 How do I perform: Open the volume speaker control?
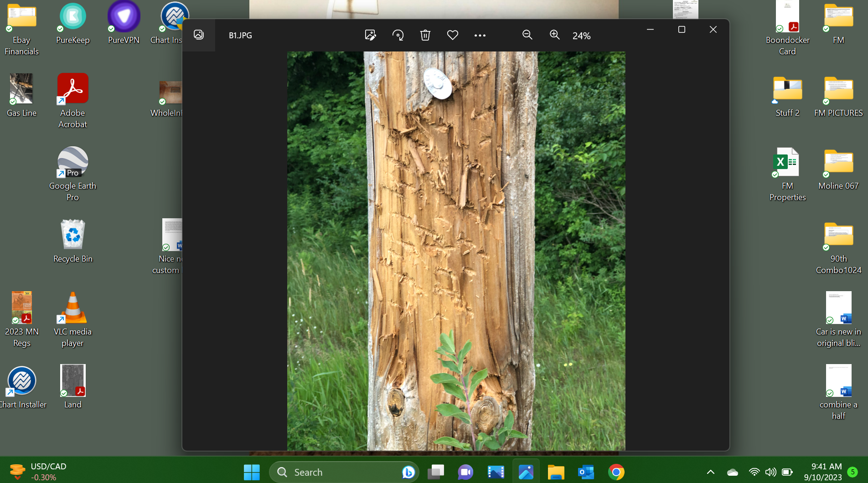tap(771, 472)
